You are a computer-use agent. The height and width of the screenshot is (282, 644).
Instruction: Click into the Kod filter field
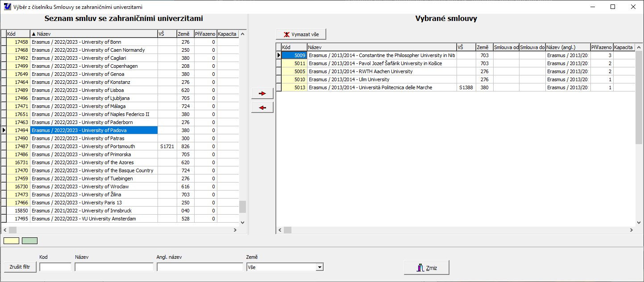(55, 267)
